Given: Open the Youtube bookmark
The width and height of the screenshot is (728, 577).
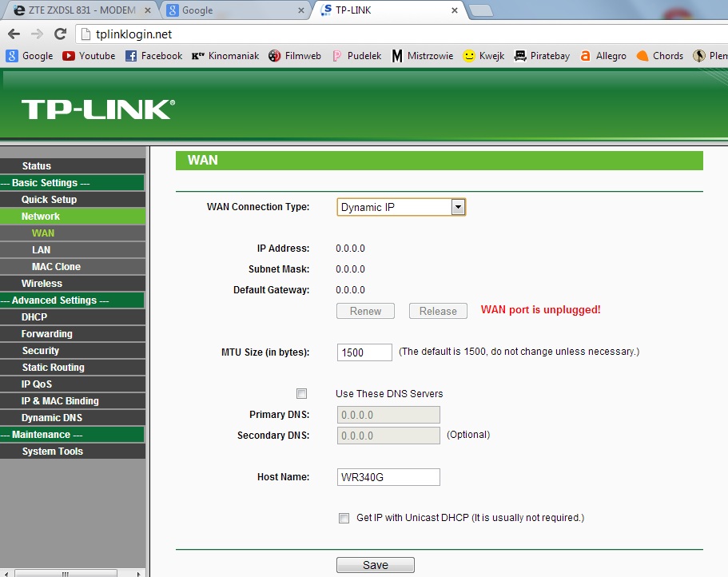Looking at the screenshot, I should [89, 56].
